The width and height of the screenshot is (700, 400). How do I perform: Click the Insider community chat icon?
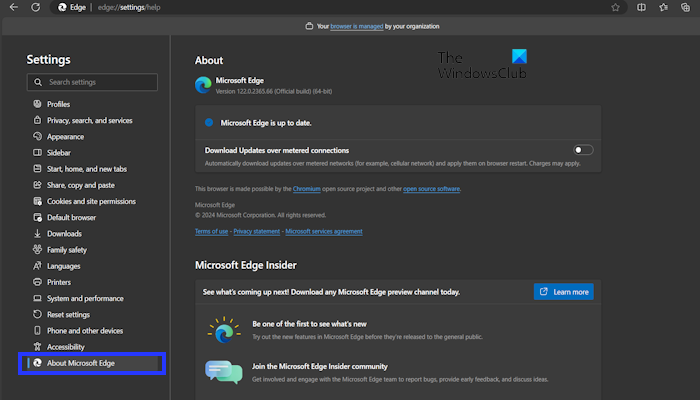(x=224, y=372)
